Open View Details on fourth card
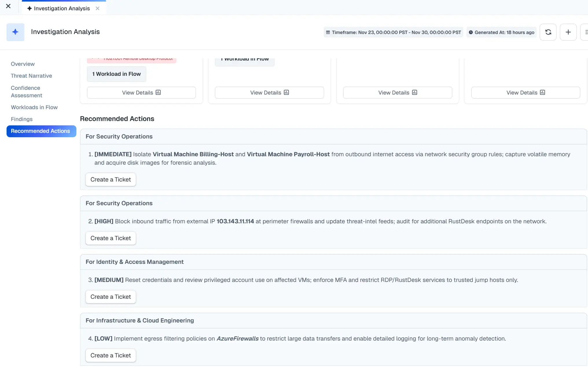 pyautogui.click(x=525, y=92)
